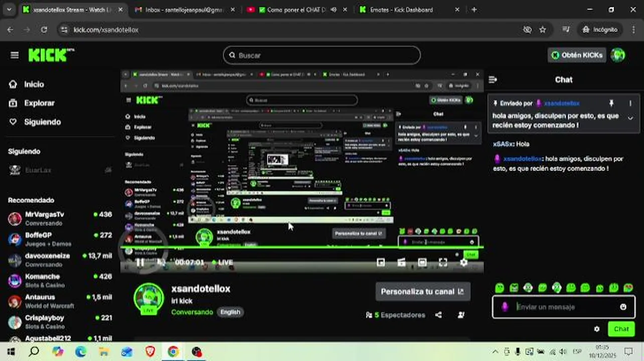Open the tab search dropdown

[x=10, y=10]
